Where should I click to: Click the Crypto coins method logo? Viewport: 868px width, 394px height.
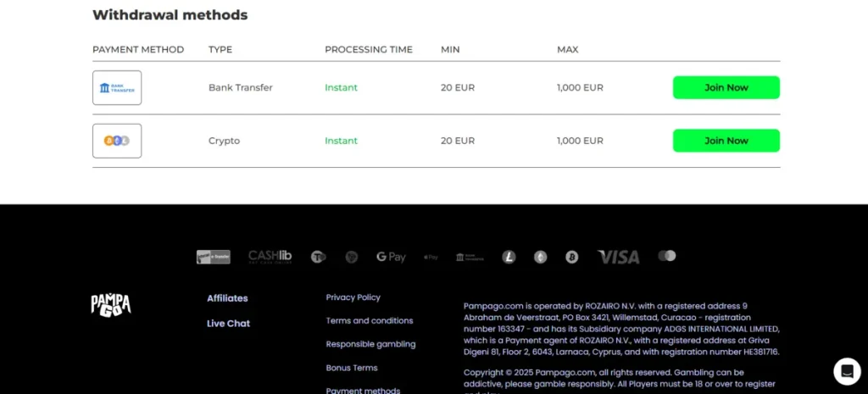pyautogui.click(x=117, y=141)
